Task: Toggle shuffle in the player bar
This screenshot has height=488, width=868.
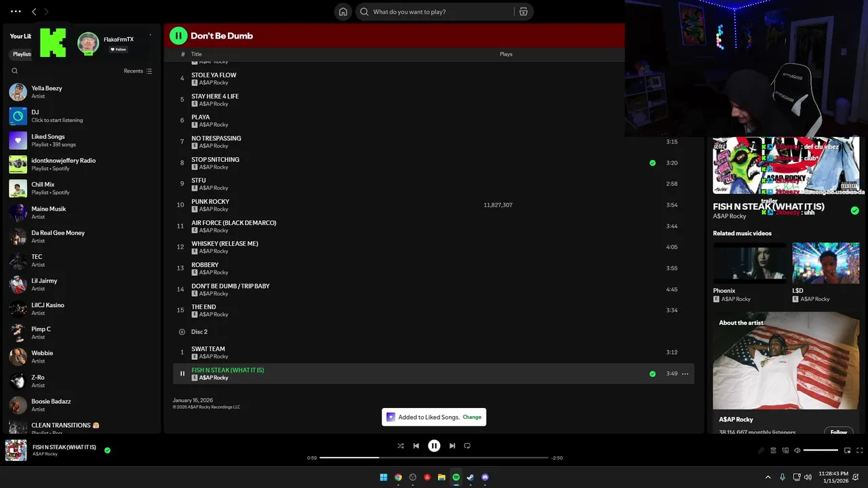Action: [400, 446]
